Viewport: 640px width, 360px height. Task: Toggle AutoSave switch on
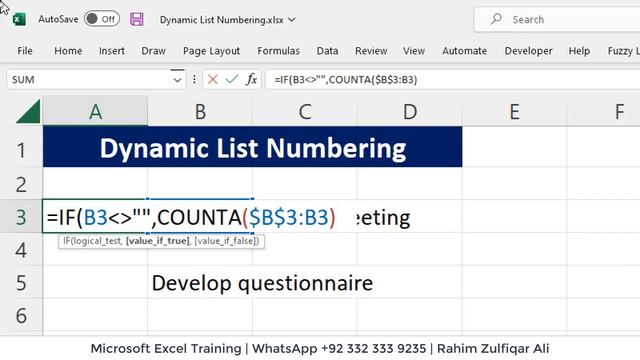pos(102,19)
